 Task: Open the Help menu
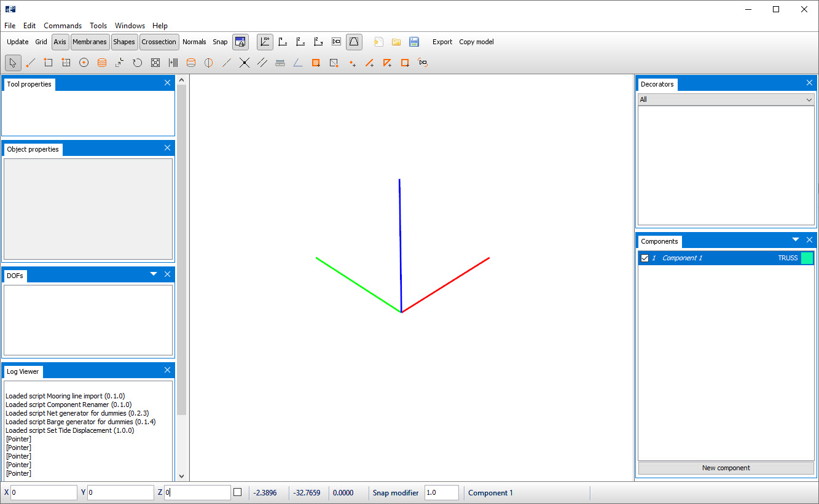tap(160, 26)
